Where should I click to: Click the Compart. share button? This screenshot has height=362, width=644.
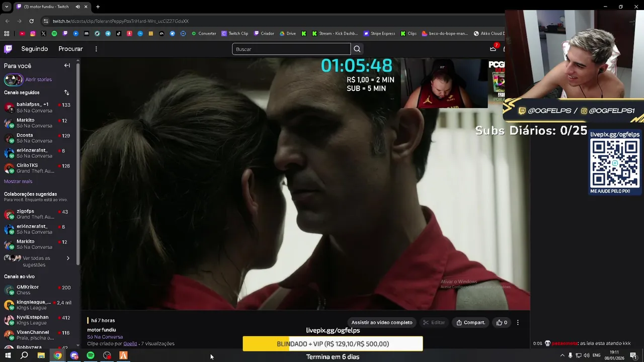pos(471,322)
